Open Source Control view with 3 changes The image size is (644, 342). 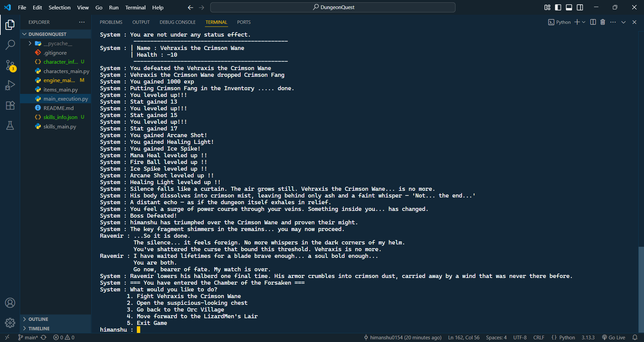click(x=10, y=65)
